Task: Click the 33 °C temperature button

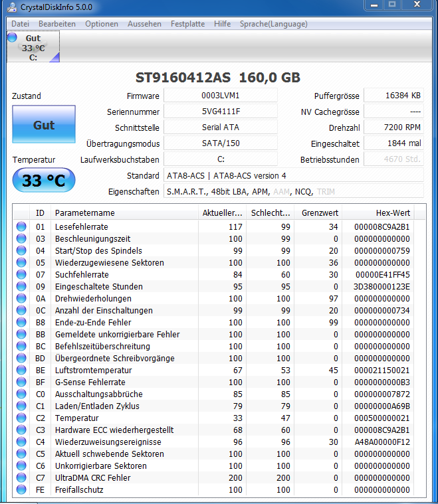Action: [44, 180]
